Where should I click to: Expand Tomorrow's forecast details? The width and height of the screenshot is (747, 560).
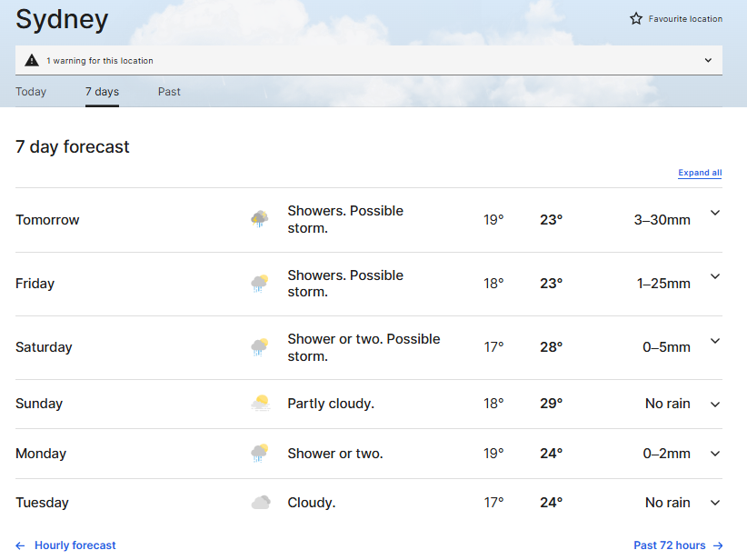pyautogui.click(x=715, y=213)
